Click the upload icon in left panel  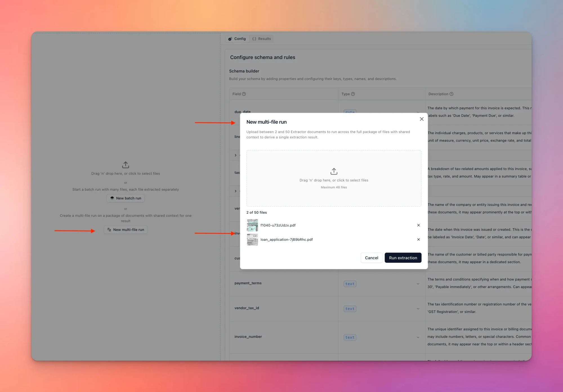126,165
